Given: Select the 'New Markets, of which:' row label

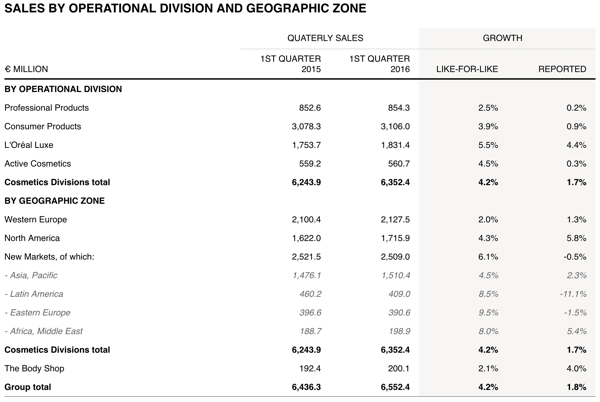Looking at the screenshot, I should coord(49,257).
